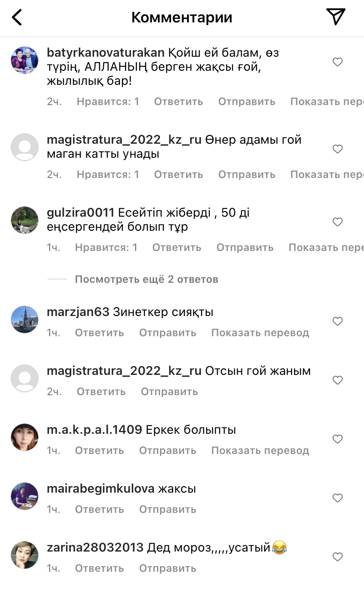Like m.a.k.p.a.l.1409's 'Еркек болыпты' comment
The image size is (364, 592).
pos(337,439)
